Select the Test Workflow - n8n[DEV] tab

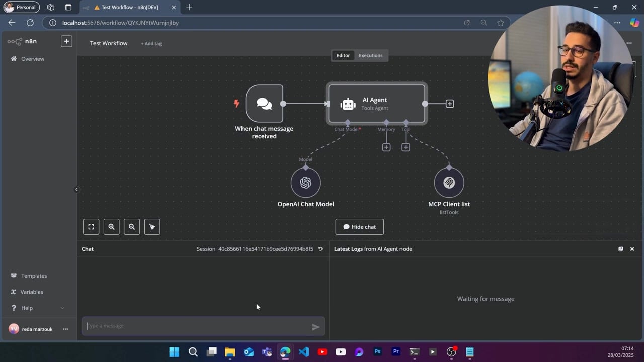click(x=130, y=7)
